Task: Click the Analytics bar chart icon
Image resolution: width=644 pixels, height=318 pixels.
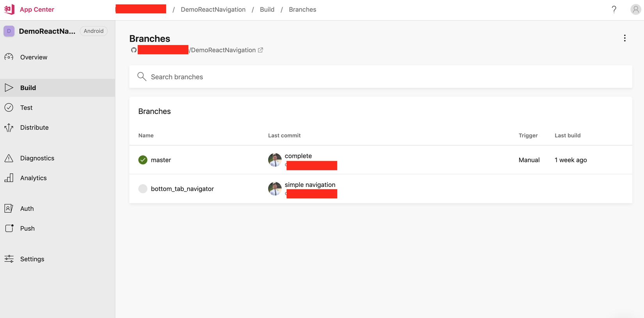Action: coord(9,178)
